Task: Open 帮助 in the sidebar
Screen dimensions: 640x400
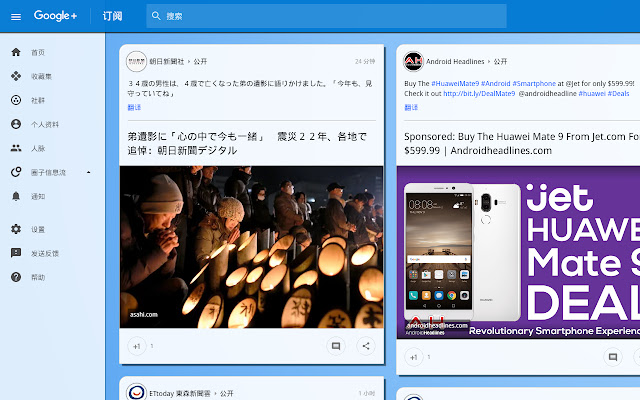Action: click(38, 278)
